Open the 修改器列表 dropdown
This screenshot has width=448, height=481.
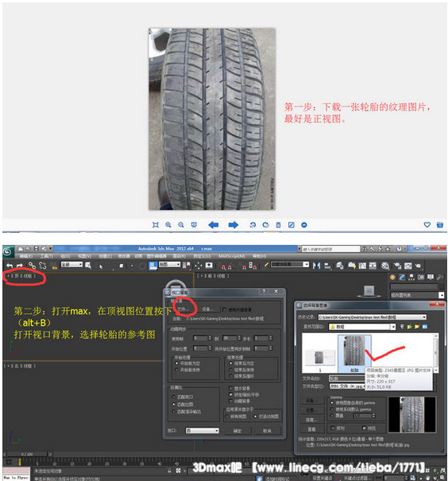pyautogui.click(x=417, y=295)
